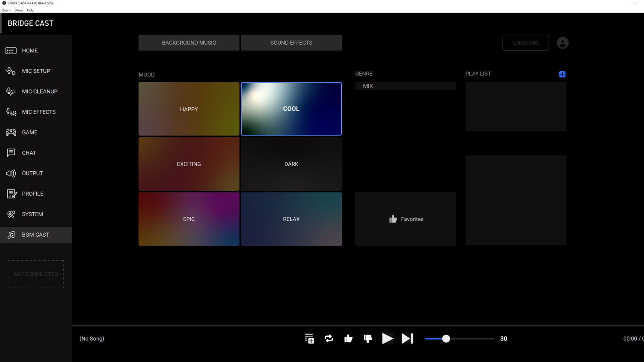Like the song with thumbs up

pyautogui.click(x=349, y=339)
